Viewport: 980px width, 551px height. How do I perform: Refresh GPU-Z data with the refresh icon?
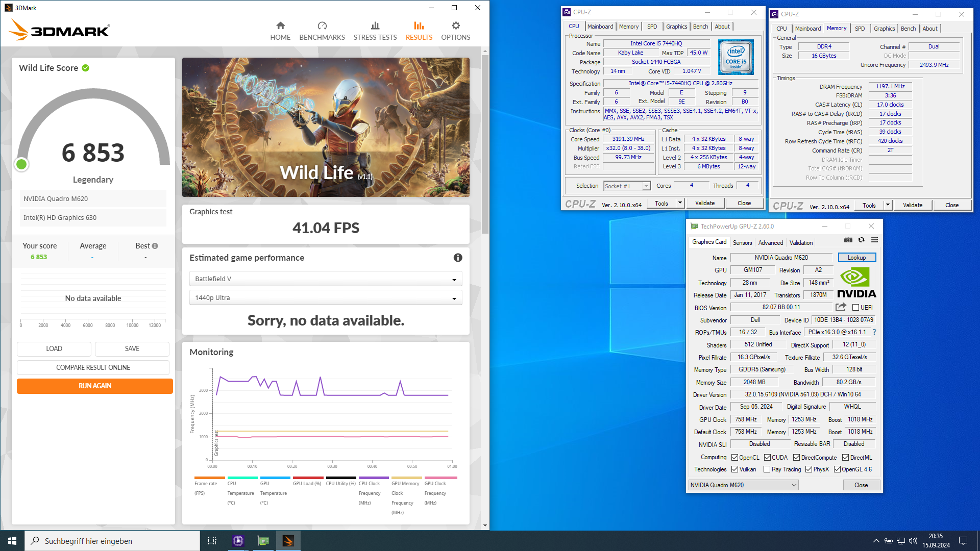[862, 240]
